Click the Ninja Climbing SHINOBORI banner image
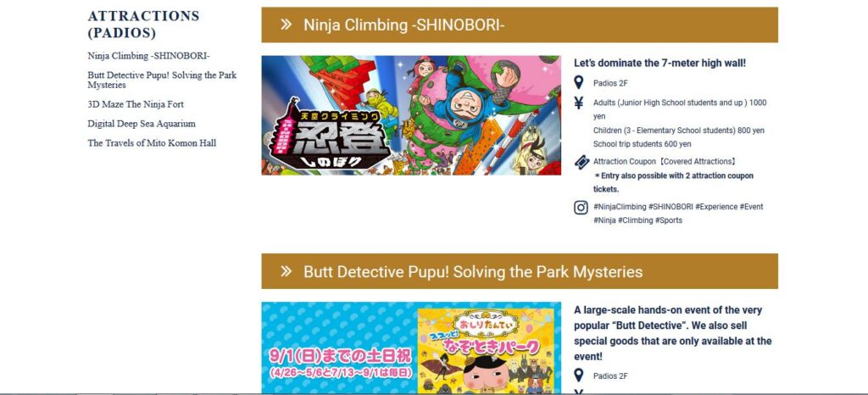Image resolution: width=868 pixels, height=395 pixels. (411, 115)
